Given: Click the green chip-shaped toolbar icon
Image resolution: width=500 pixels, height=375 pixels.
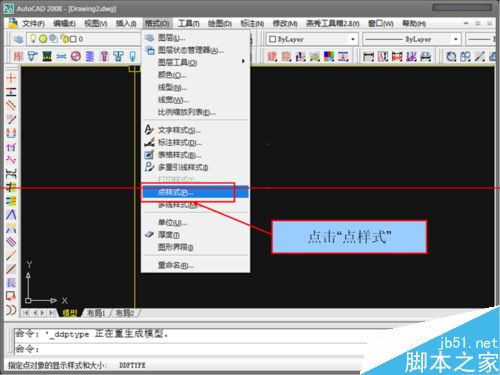Looking at the screenshot, I should coord(47,56).
